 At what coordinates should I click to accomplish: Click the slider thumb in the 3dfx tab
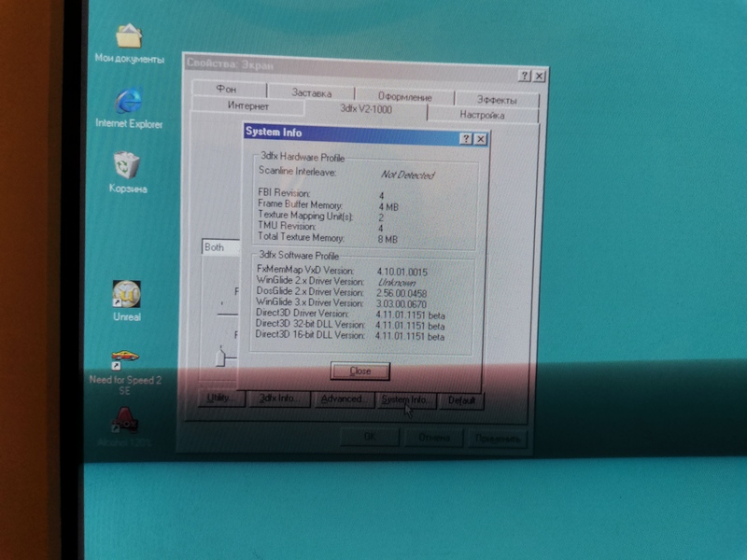pos(220,357)
